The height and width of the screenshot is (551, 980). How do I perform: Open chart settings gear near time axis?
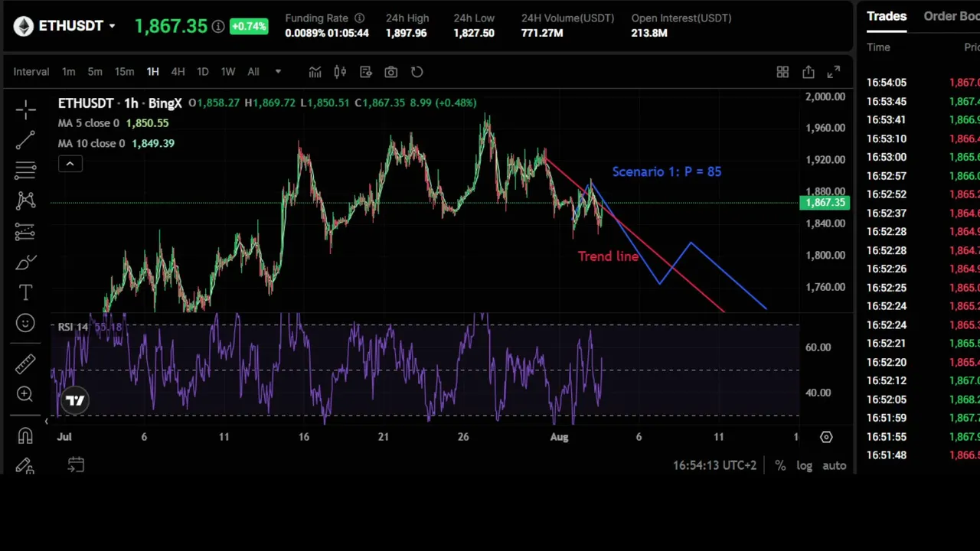pos(826,437)
